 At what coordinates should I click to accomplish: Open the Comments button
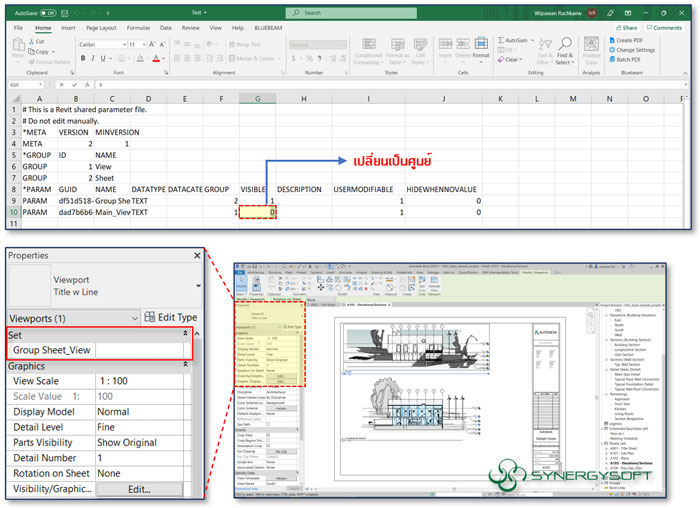point(664,28)
